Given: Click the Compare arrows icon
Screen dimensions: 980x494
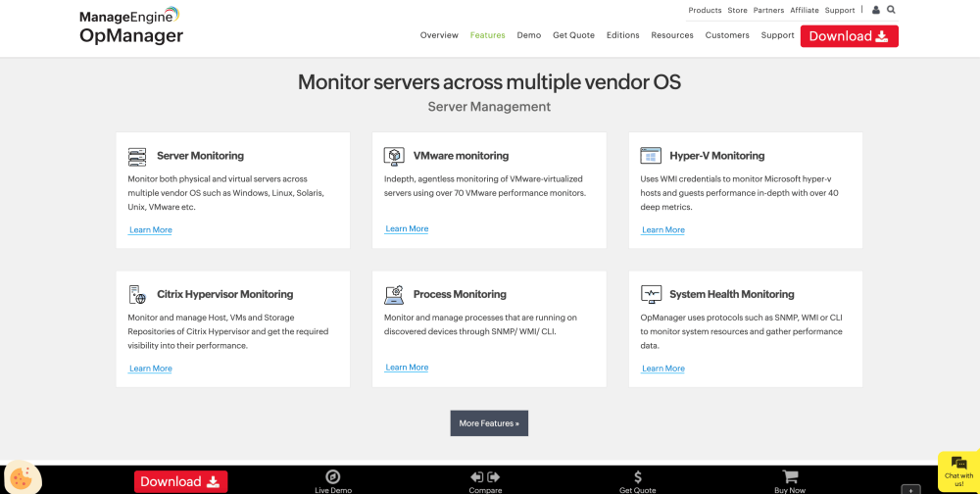Looking at the screenshot, I should pos(486,477).
